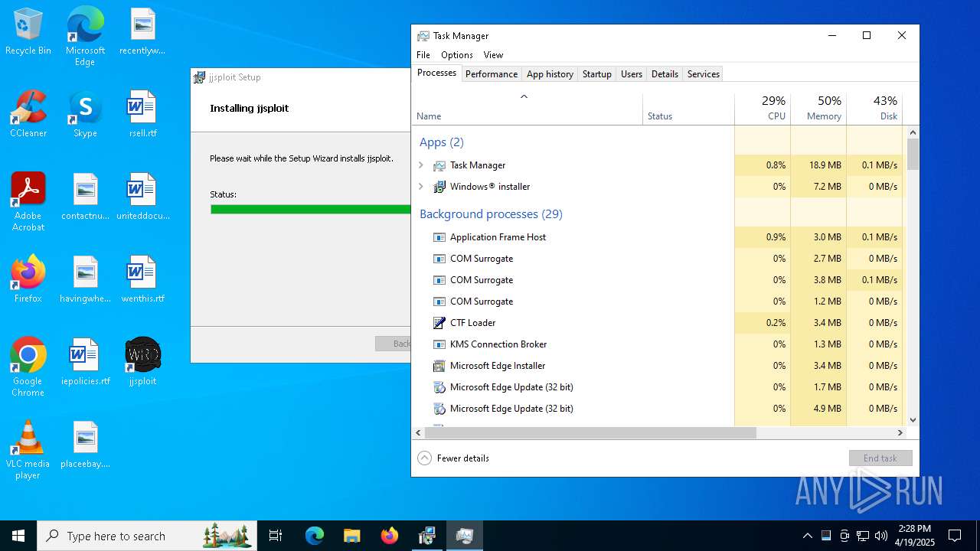This screenshot has width=980, height=551.
Task: Open the Windows Start menu
Action: click(18, 536)
